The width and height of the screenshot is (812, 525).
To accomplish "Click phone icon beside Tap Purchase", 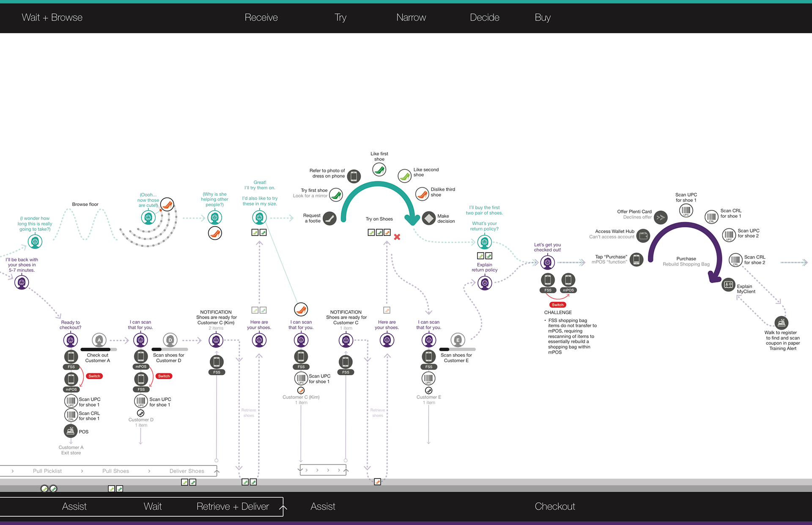I will pyautogui.click(x=636, y=259).
